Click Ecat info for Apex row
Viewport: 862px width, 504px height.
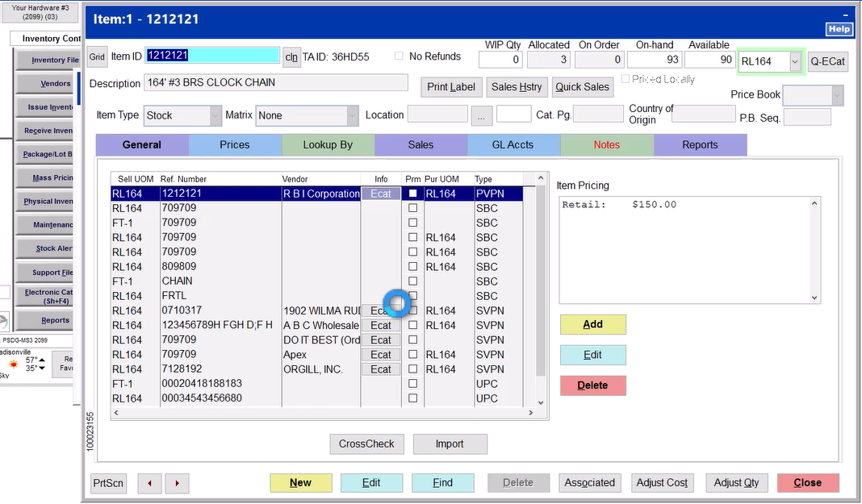380,355
